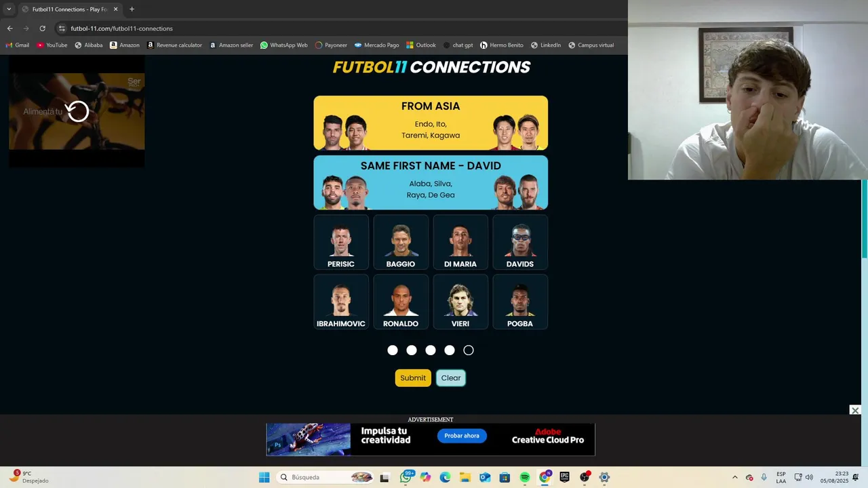Close the Futbol11 Connections tab
This screenshot has height=488, width=868.
click(115, 9)
